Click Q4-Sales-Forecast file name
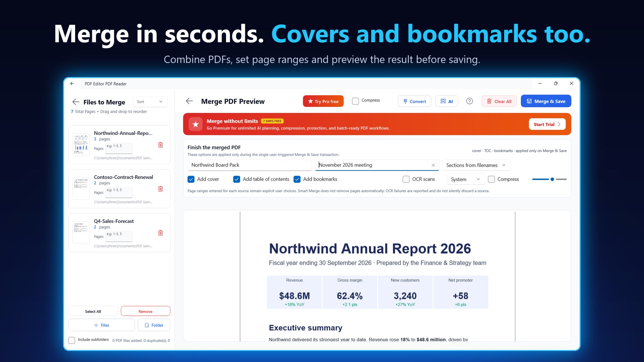Viewport: 644px width, 362px height. point(114,221)
